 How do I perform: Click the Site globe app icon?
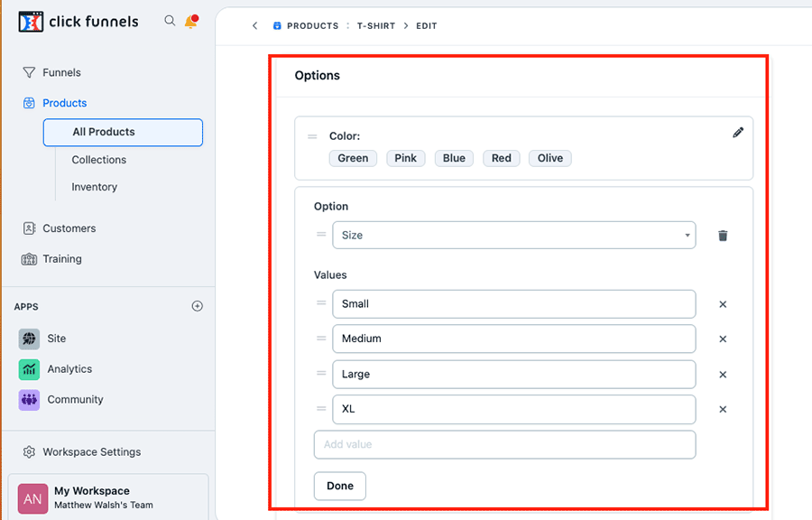(x=29, y=339)
